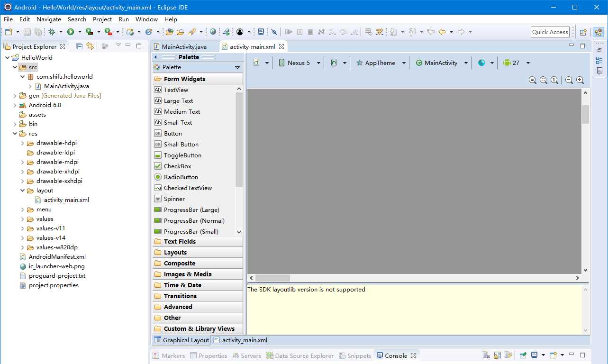The width and height of the screenshot is (608, 364).
Task: Click the Open Console icon
Action: click(x=552, y=355)
